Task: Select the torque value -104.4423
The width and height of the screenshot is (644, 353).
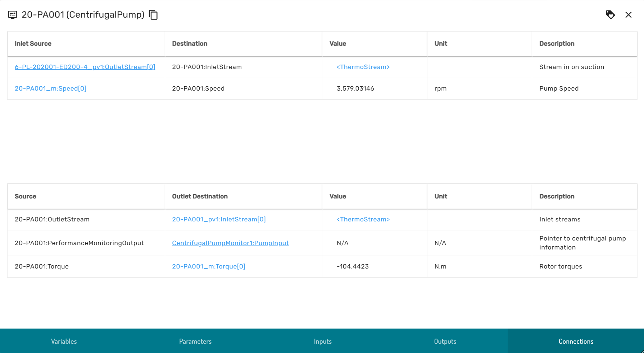Action: tap(353, 266)
